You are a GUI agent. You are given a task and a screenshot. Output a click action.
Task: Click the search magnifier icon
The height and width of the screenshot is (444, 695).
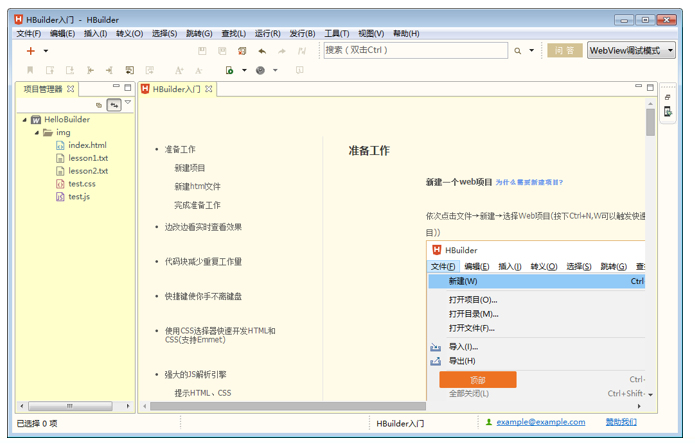pos(517,51)
